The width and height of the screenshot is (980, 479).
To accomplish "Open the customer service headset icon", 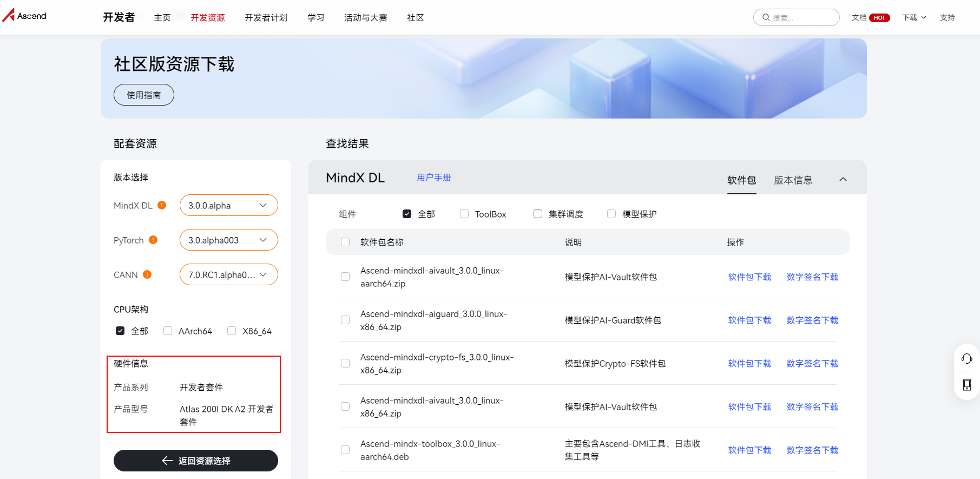I will (966, 358).
